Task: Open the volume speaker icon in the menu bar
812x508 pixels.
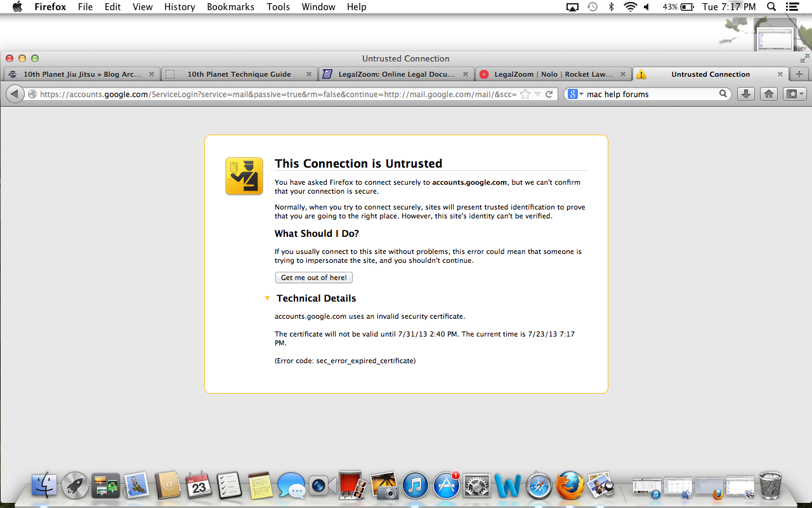Action: pyautogui.click(x=646, y=7)
